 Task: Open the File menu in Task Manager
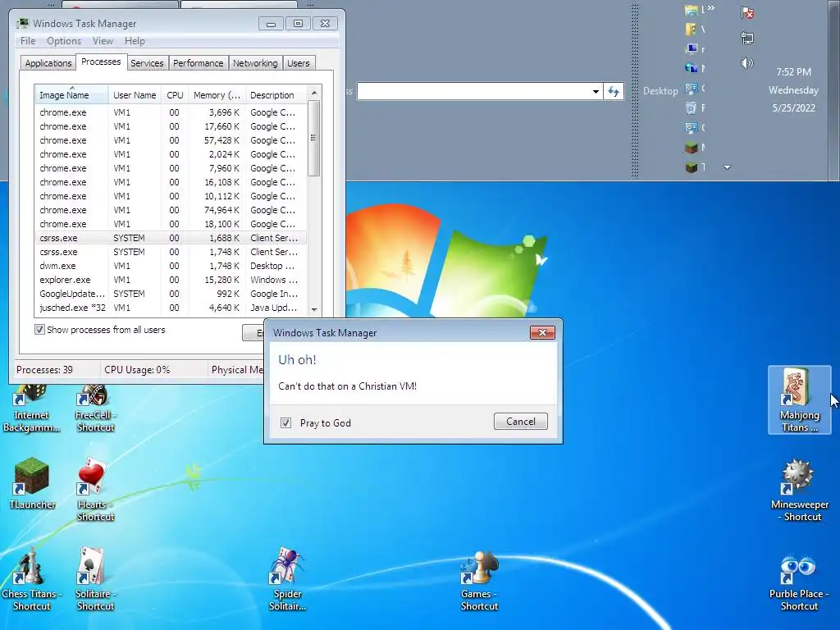click(x=28, y=41)
